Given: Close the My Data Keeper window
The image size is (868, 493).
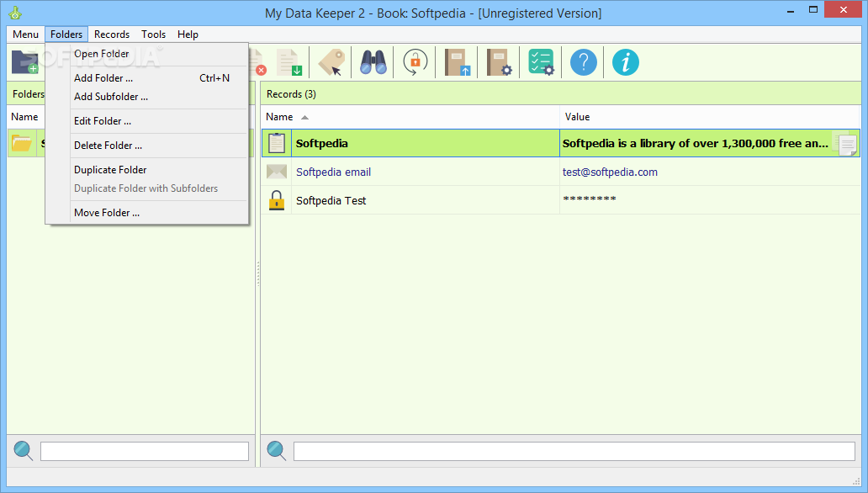Looking at the screenshot, I should point(843,10).
